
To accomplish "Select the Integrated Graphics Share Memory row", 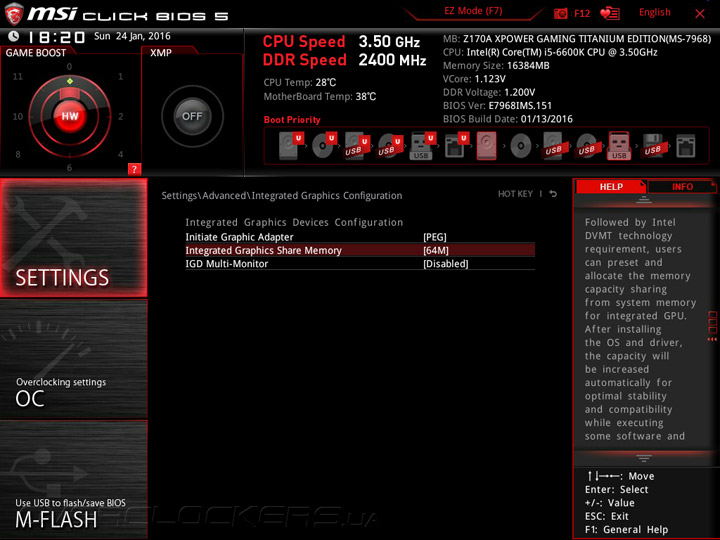I will 360,250.
